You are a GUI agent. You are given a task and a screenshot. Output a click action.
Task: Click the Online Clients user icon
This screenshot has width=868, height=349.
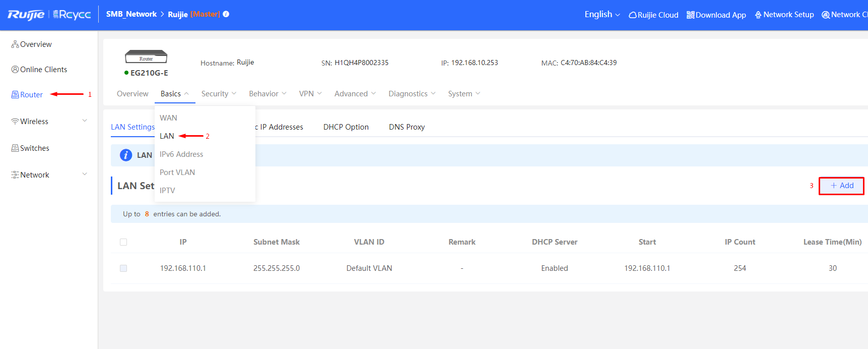pos(15,70)
